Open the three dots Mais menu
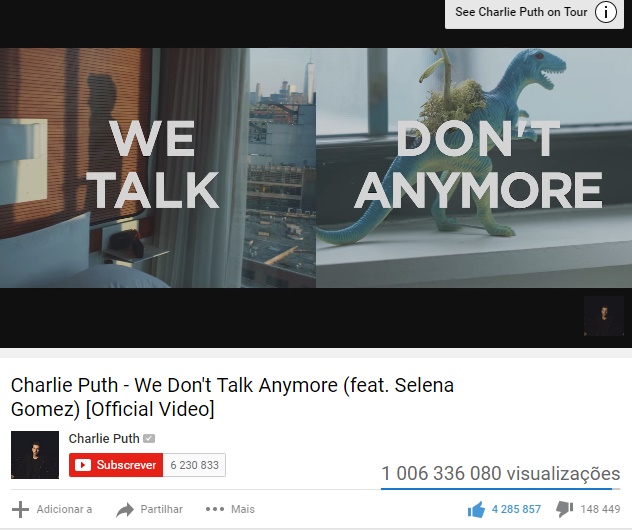The width and height of the screenshot is (632, 530). point(215,509)
